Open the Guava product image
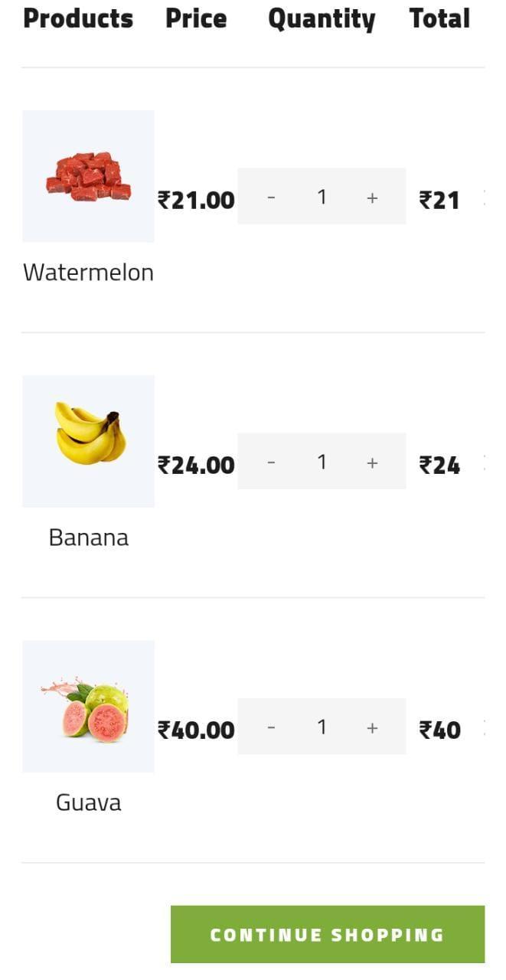This screenshot has height=980, width=506. 88,706
